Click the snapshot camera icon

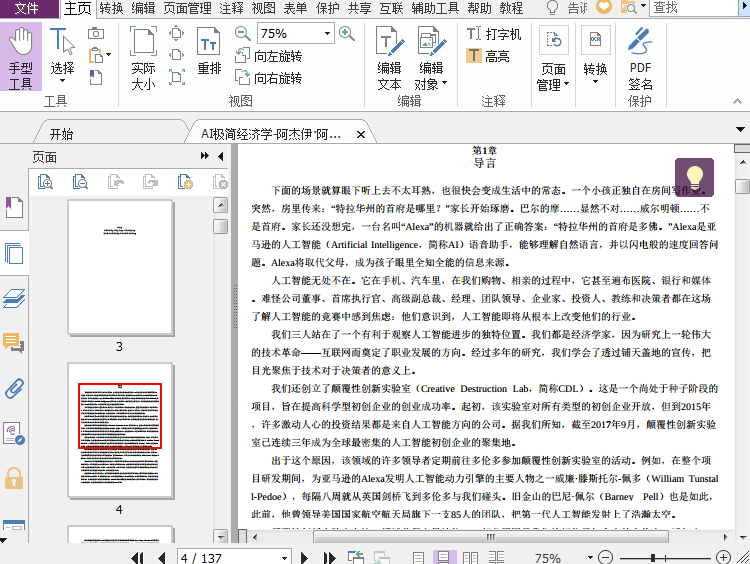96,33
